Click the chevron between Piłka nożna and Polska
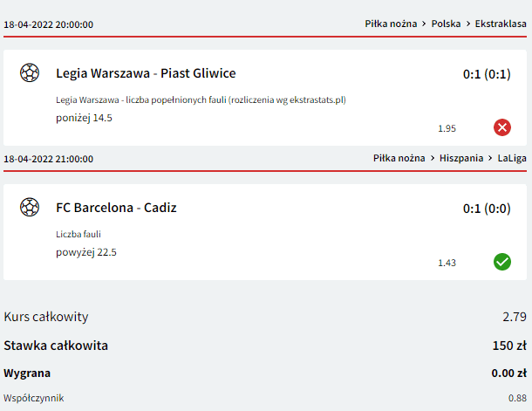 click(x=424, y=24)
